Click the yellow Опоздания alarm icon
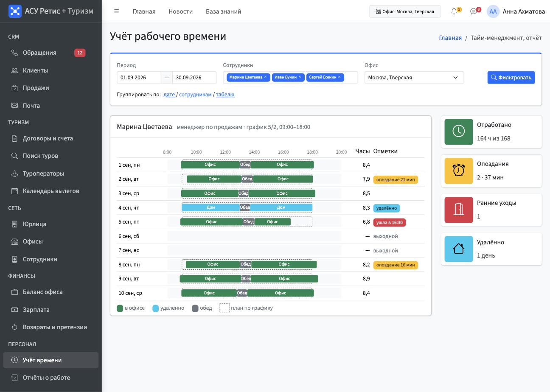550x392 pixels. click(459, 171)
